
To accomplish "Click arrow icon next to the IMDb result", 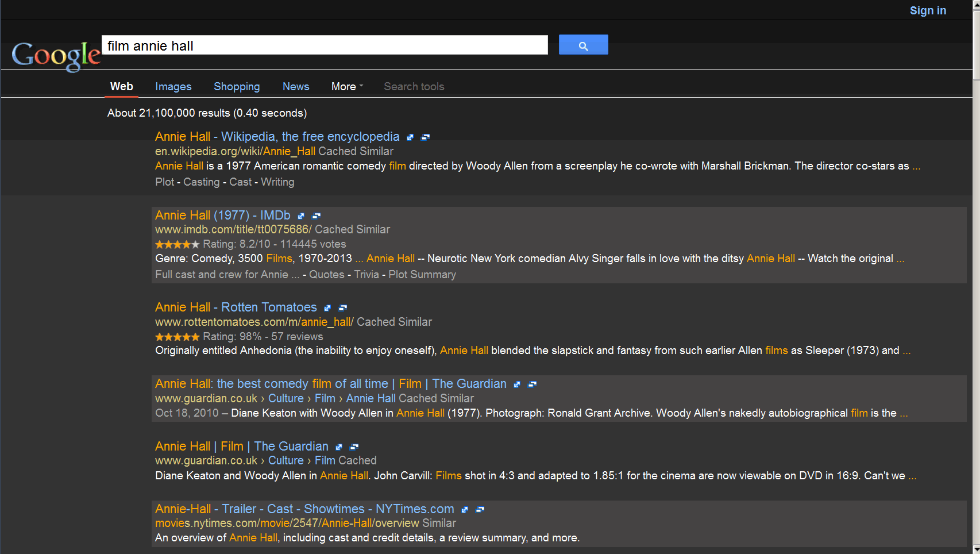I will click(x=301, y=216).
